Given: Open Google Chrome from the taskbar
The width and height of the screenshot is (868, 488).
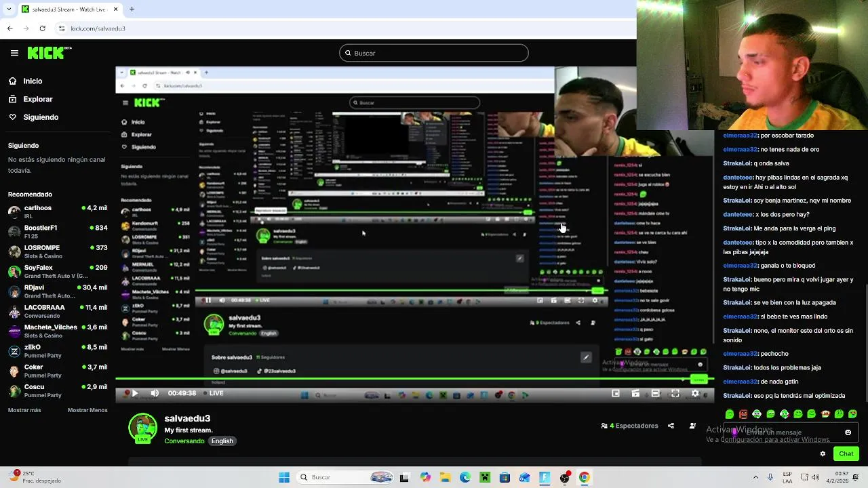Looking at the screenshot, I should pyautogui.click(x=584, y=477).
